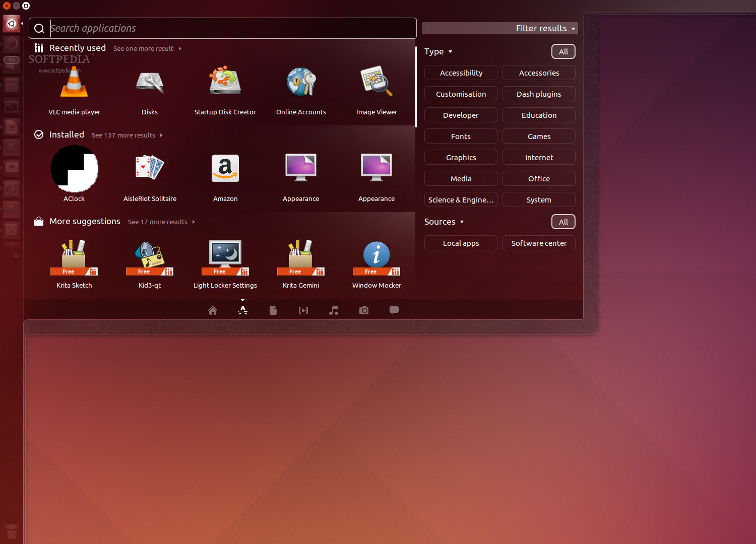Screen dimensions: 756x544
Task: Launch Image Viewer
Action: click(376, 91)
